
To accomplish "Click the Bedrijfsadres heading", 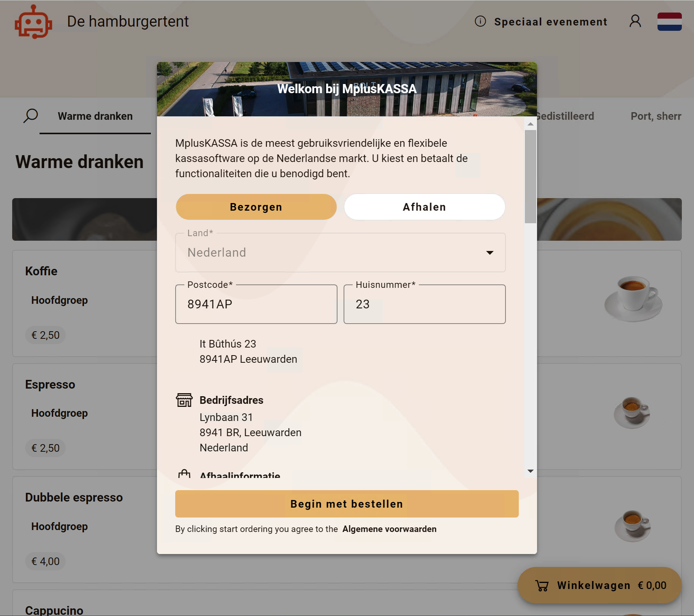I will click(231, 400).
